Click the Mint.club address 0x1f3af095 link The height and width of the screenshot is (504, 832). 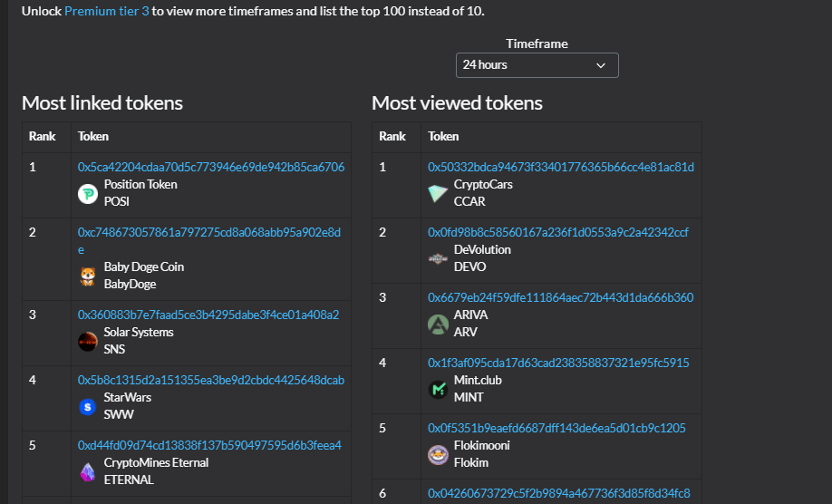558,363
